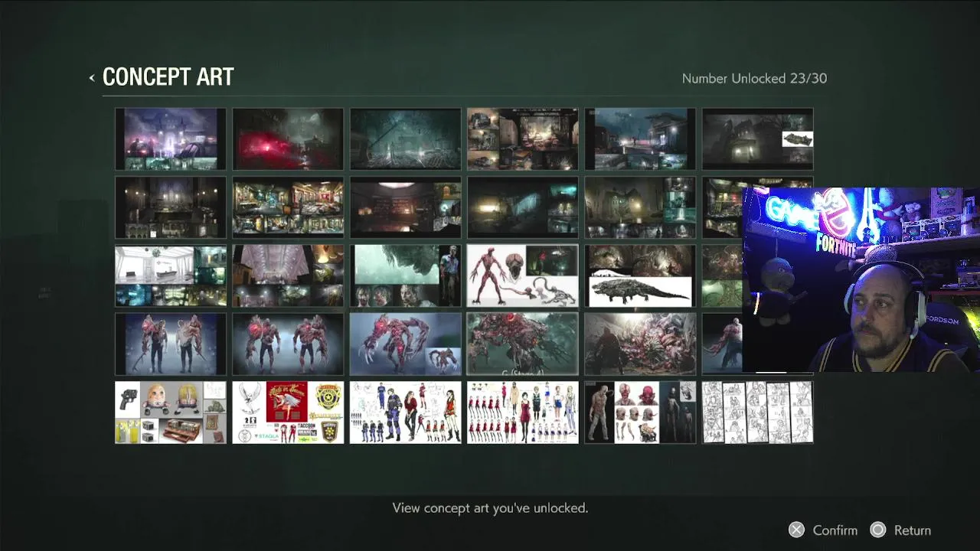Click the CONCEPT ART heading
This screenshot has height=551, width=980.
click(x=168, y=77)
